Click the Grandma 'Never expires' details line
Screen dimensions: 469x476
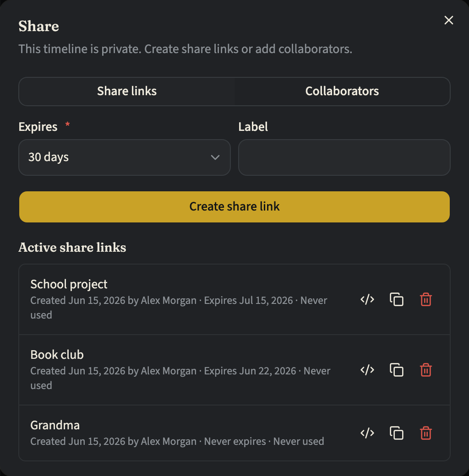pos(177,441)
